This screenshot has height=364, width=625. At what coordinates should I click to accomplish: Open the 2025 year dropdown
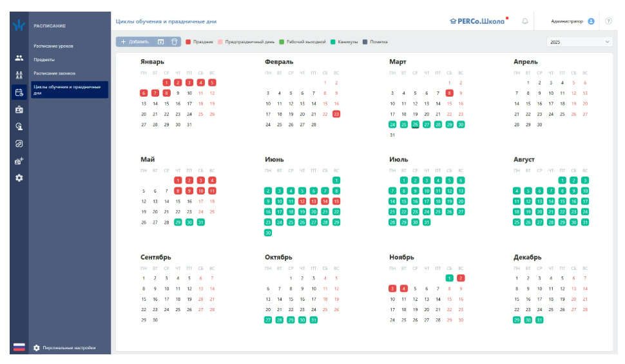[x=579, y=42]
